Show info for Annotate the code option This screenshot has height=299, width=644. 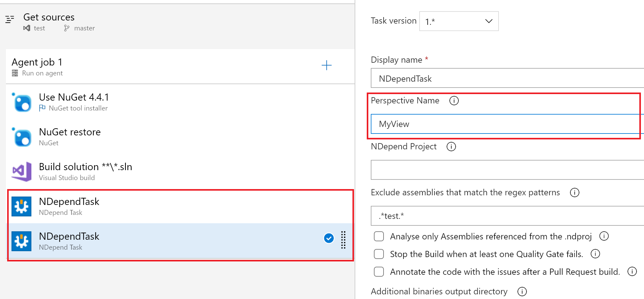(x=632, y=271)
